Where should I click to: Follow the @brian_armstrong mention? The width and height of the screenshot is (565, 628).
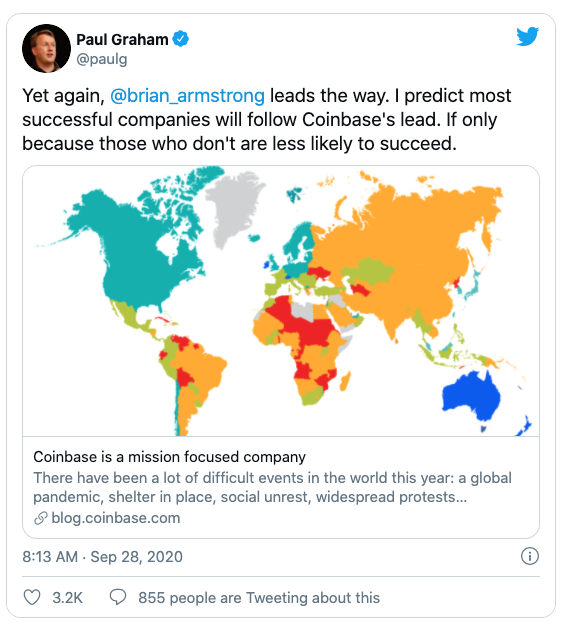point(187,95)
